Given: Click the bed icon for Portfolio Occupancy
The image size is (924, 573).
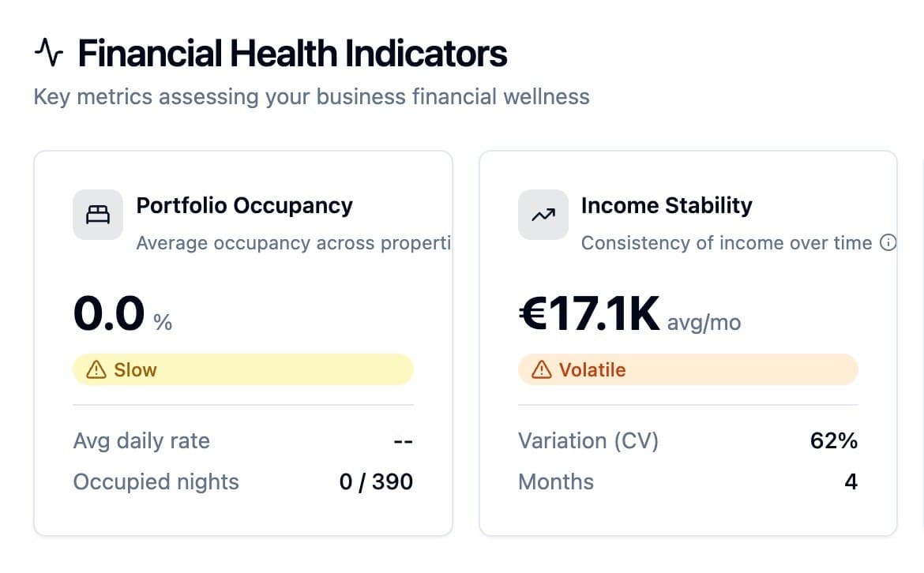Looking at the screenshot, I should [x=98, y=215].
